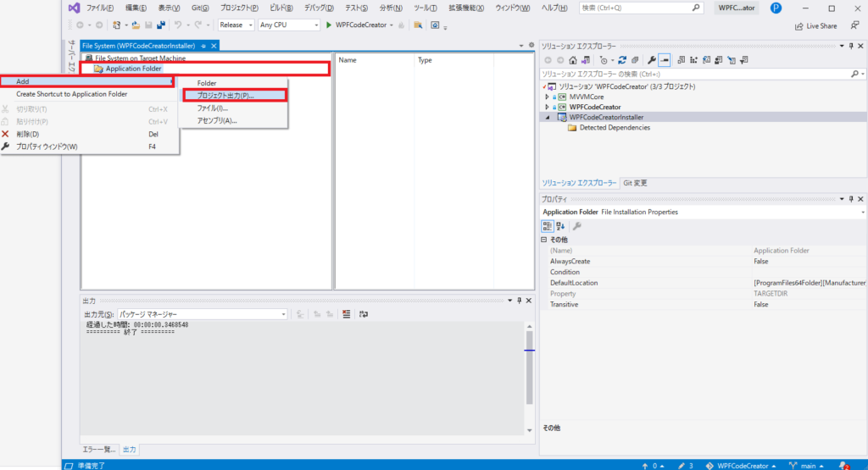Click the Live Share button

(x=816, y=26)
